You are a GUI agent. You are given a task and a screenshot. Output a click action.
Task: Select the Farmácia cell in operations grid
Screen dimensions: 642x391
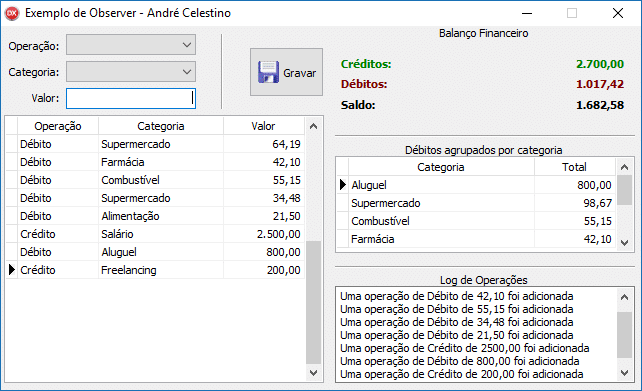tap(161, 162)
